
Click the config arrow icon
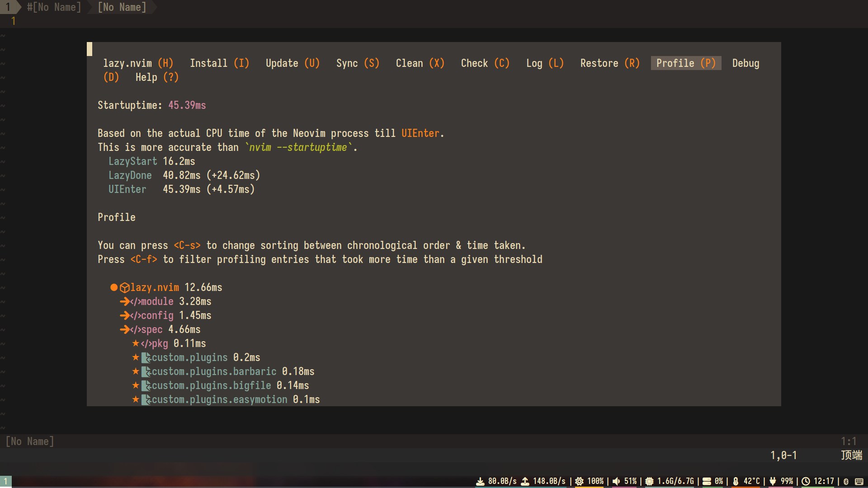[124, 315]
